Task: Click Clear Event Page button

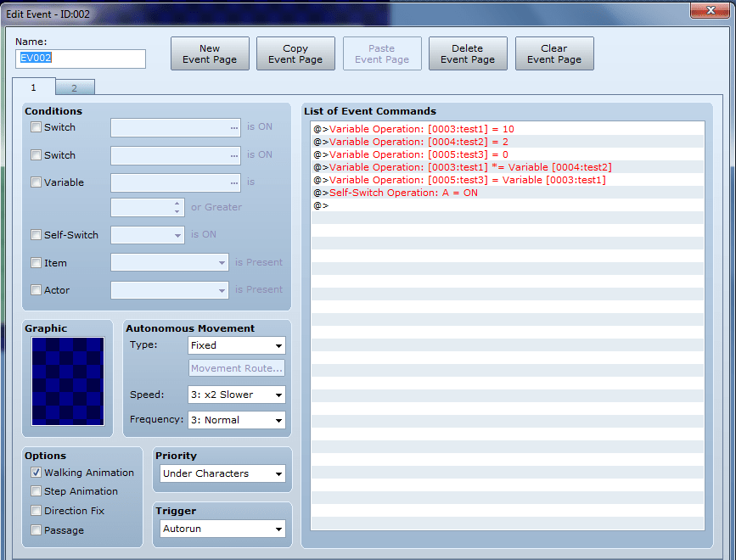Action: [x=554, y=53]
